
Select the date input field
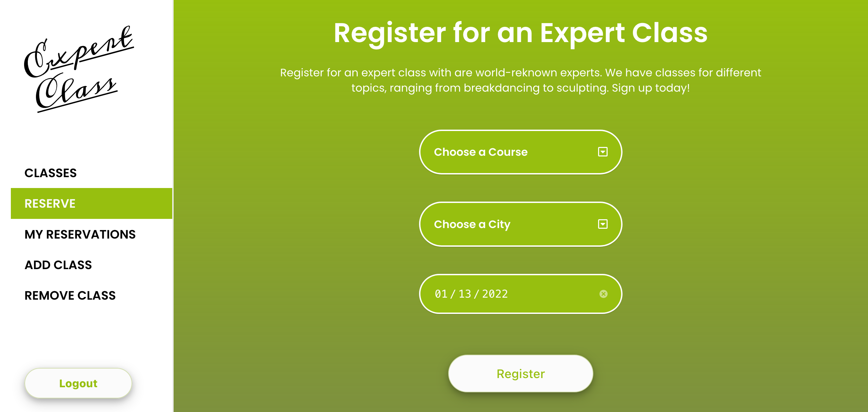tap(520, 294)
